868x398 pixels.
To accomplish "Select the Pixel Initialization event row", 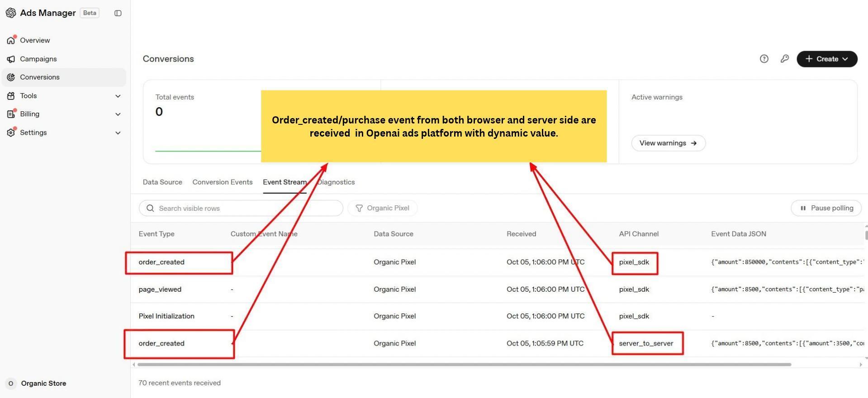I will 498,316.
